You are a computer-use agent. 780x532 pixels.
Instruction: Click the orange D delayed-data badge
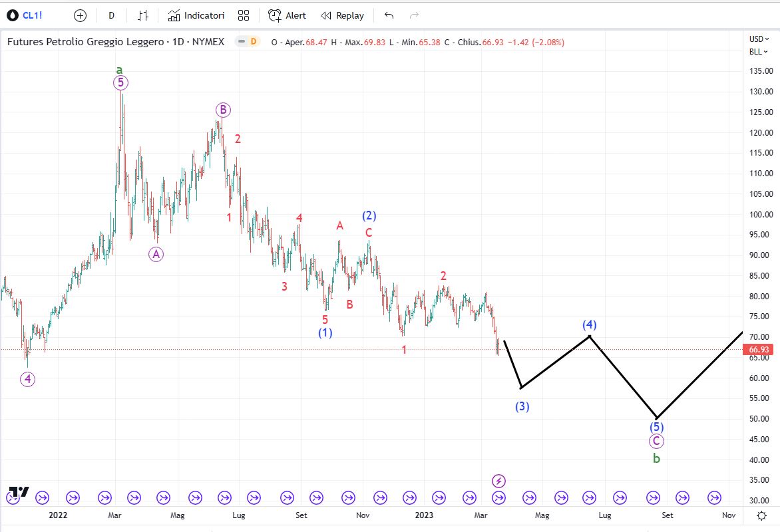253,42
